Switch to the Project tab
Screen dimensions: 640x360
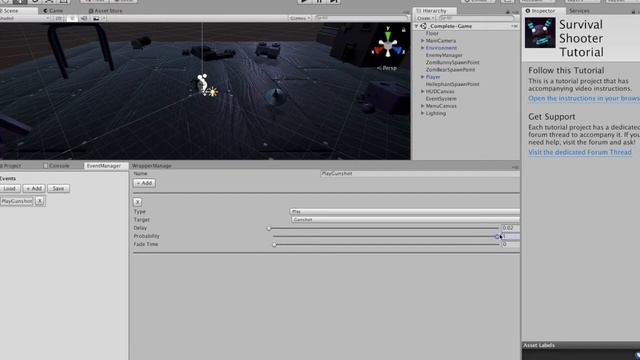(11, 166)
